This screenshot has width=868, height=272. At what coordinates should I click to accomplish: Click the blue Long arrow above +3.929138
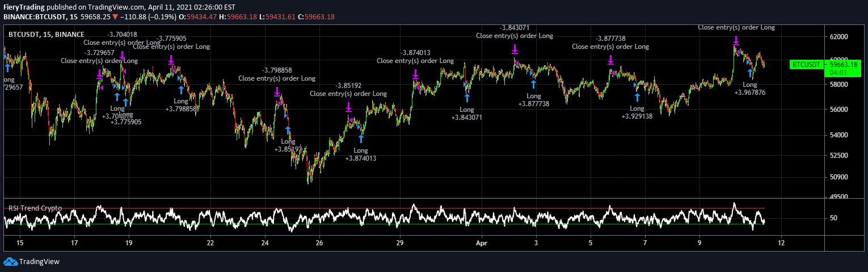point(637,97)
